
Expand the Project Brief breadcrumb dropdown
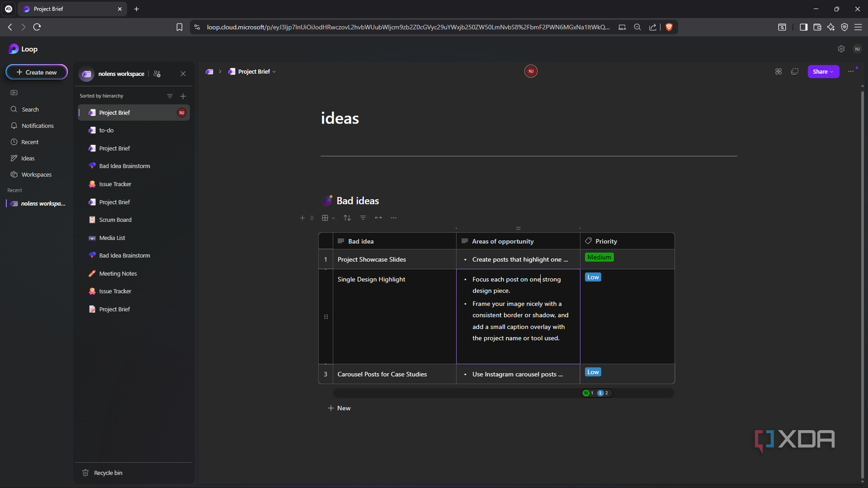(274, 72)
